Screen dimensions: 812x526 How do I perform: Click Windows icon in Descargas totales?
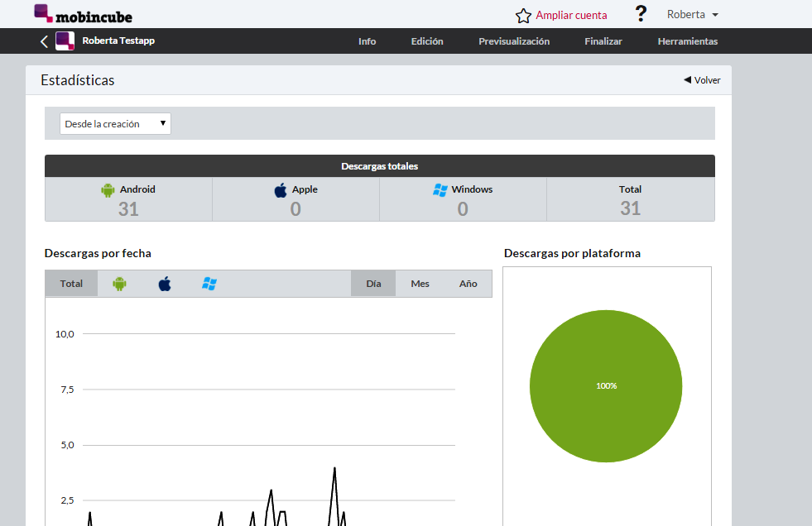pos(440,190)
